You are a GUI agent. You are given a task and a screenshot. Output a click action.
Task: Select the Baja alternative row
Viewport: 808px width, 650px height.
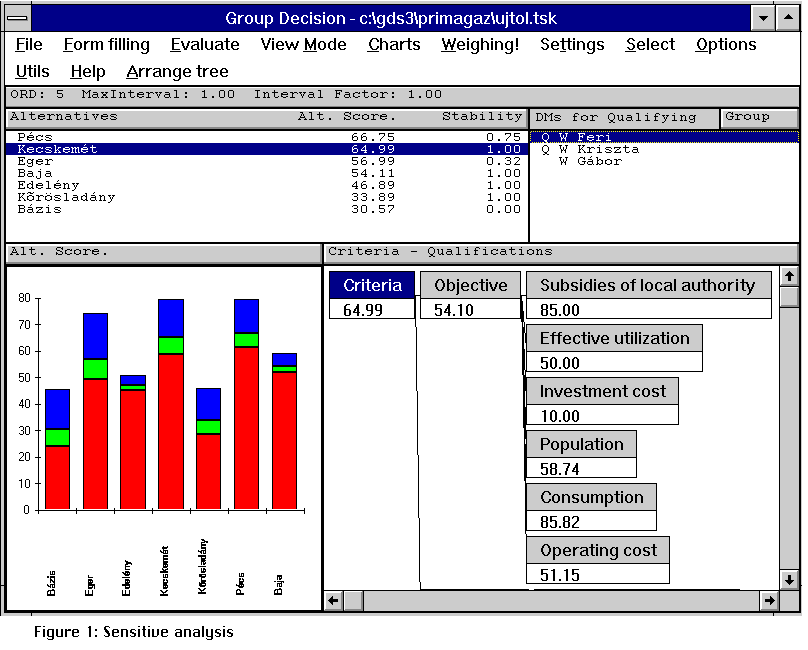click(267, 173)
